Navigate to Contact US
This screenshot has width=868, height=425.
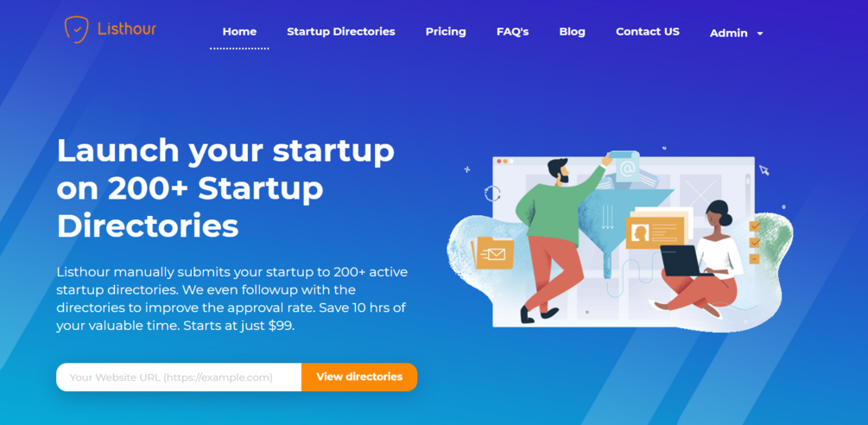click(x=648, y=32)
